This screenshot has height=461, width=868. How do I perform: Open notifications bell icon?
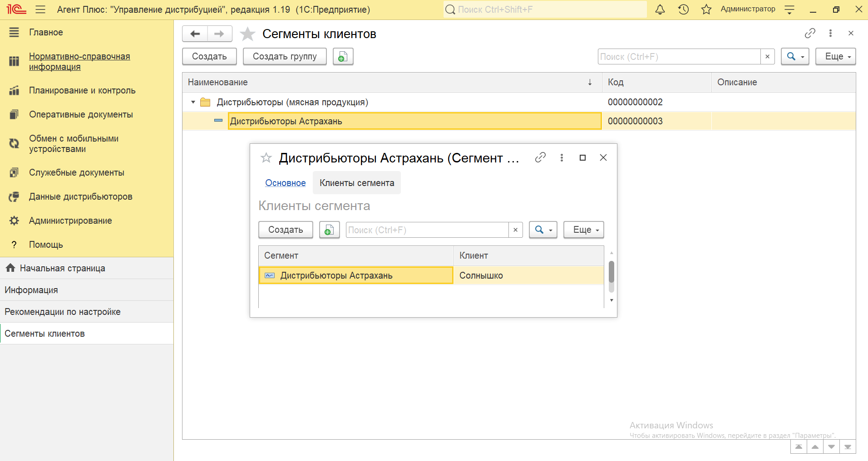(x=660, y=10)
